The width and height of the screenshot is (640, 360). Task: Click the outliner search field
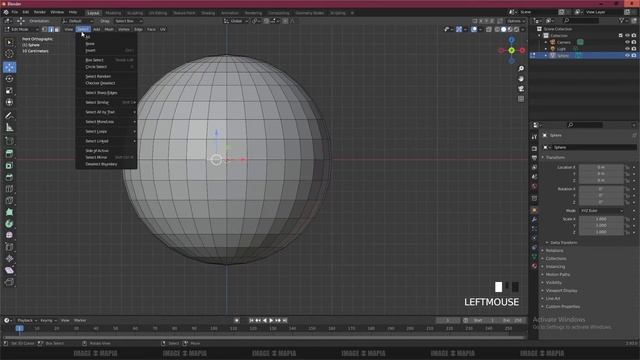[581, 20]
